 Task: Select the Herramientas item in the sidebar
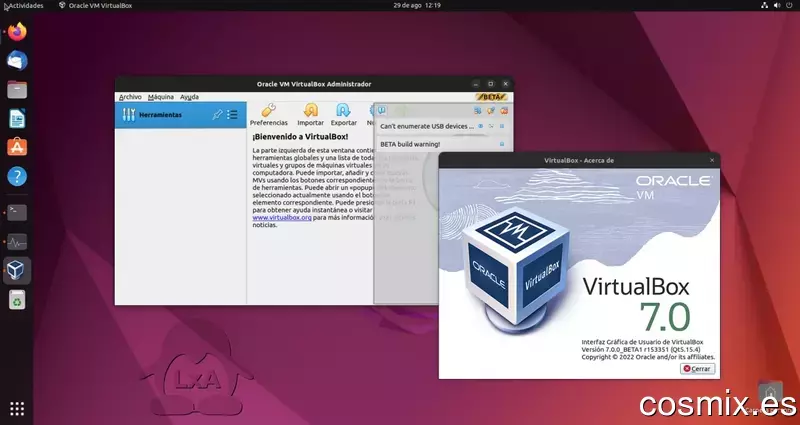[181, 115]
